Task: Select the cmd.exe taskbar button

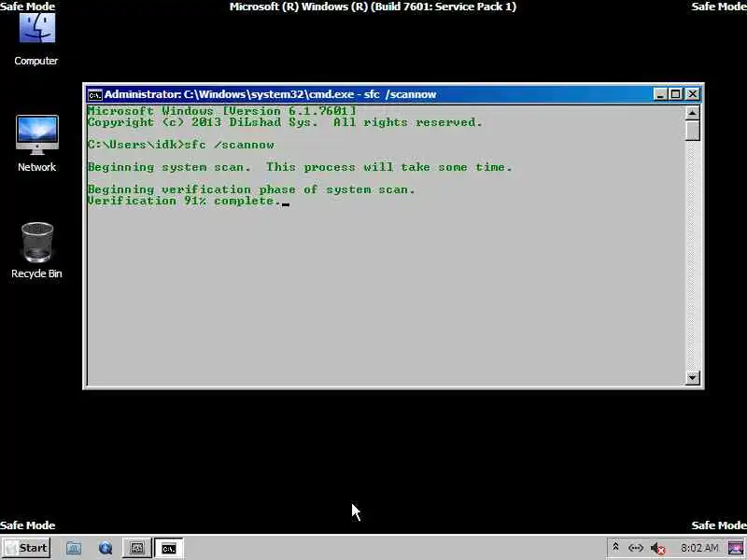Action: click(169, 548)
